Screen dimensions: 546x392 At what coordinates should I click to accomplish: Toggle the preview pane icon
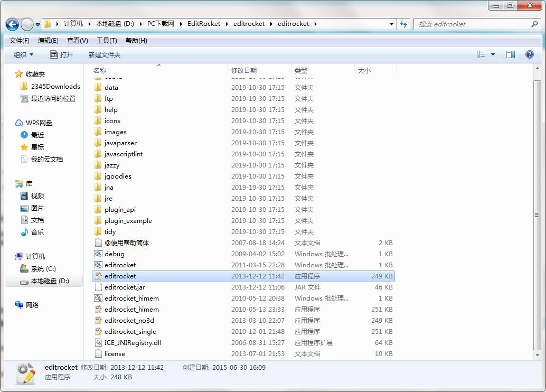[511, 54]
